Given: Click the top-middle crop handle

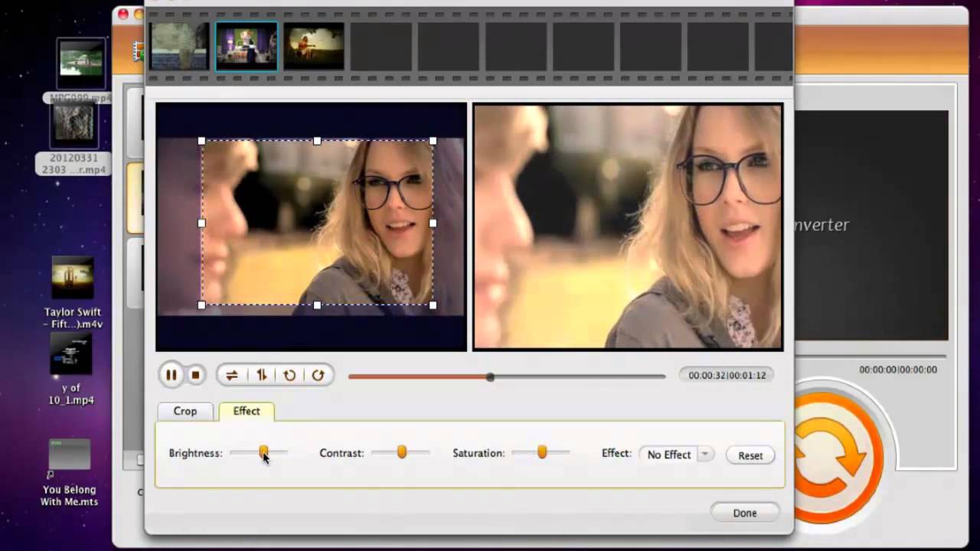Looking at the screenshot, I should pyautogui.click(x=318, y=141).
